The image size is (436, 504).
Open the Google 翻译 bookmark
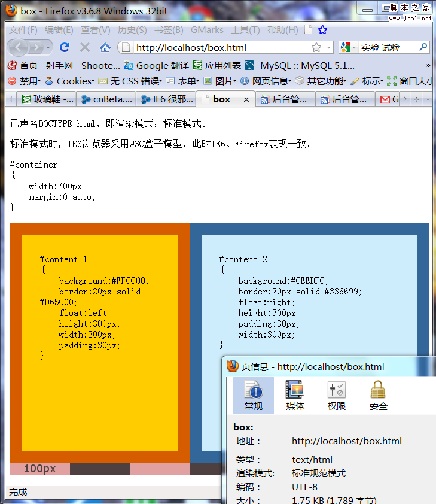point(157,66)
